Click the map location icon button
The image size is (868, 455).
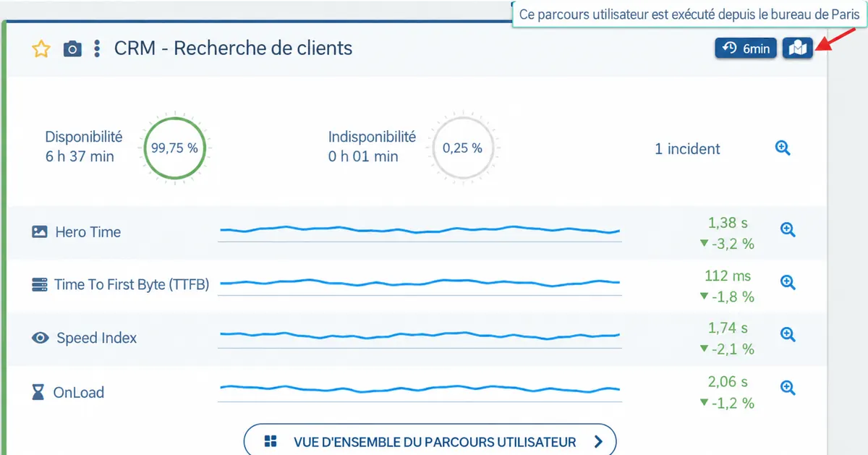point(798,48)
